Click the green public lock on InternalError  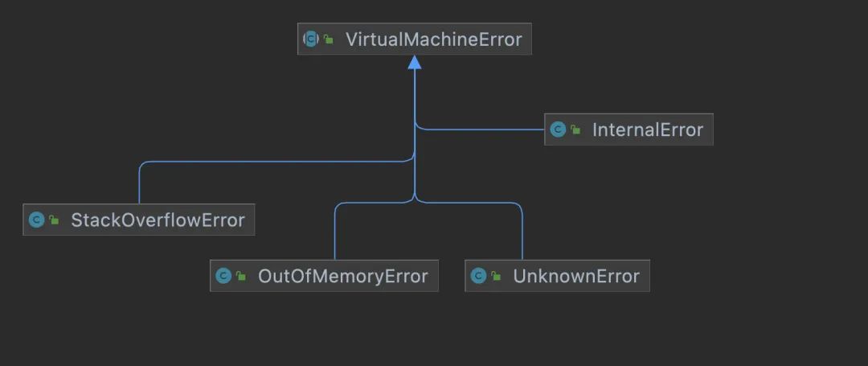coord(575,130)
